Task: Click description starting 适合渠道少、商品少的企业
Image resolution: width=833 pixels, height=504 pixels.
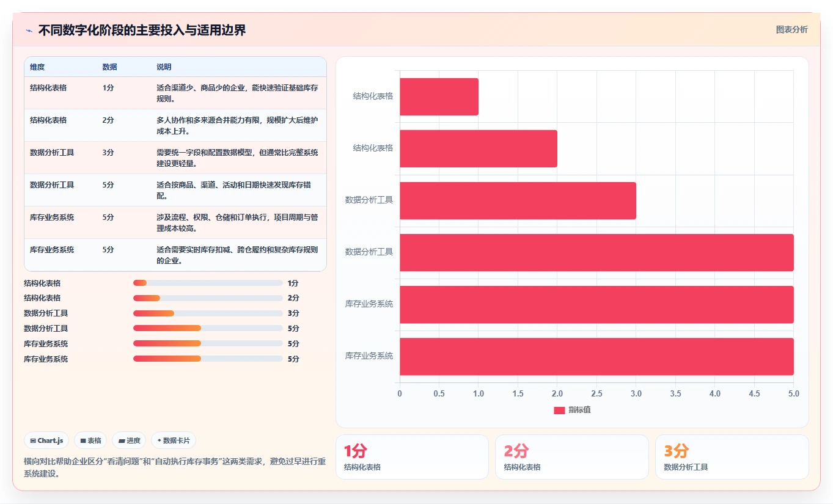Action: pos(237,93)
